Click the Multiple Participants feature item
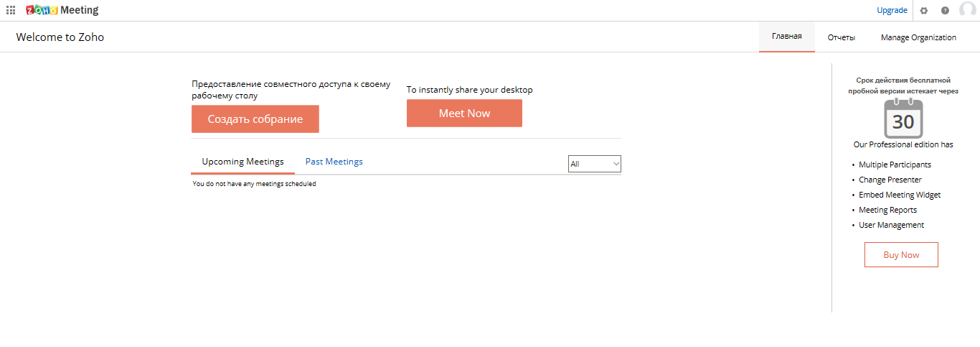Viewport: 980px width, 347px height. pos(895,165)
